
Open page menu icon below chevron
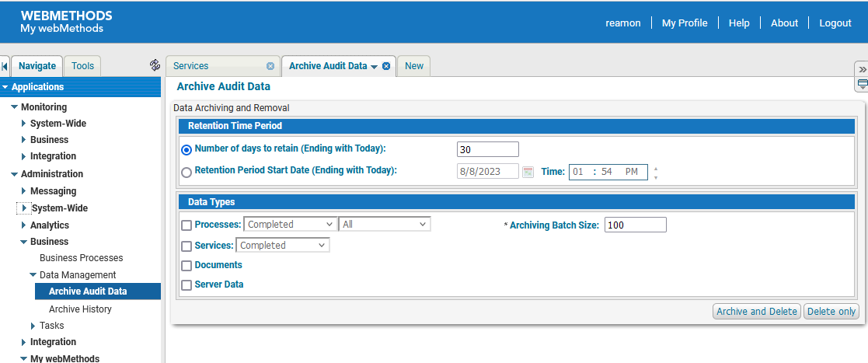tap(862, 84)
